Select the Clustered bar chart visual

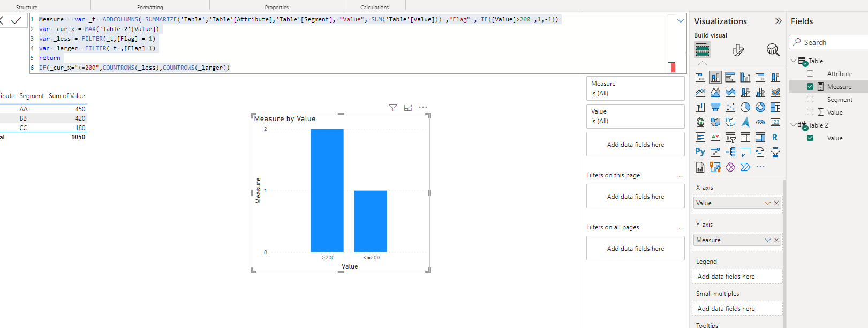(x=730, y=77)
